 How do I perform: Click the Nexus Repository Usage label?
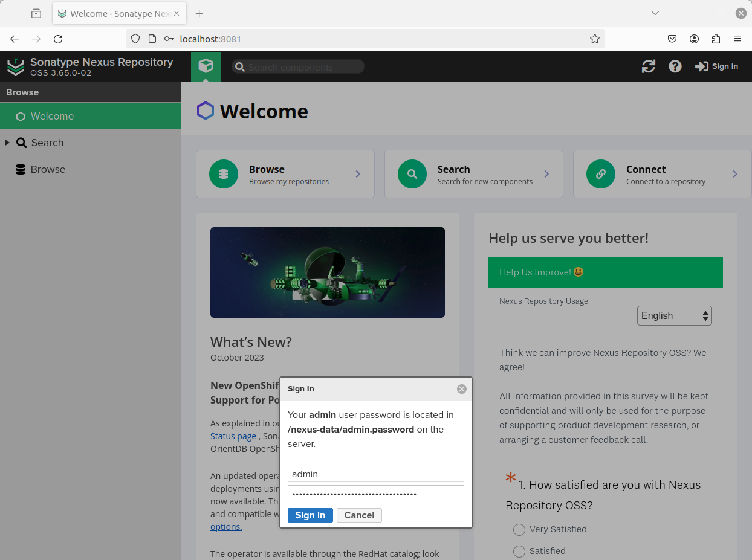click(x=543, y=301)
